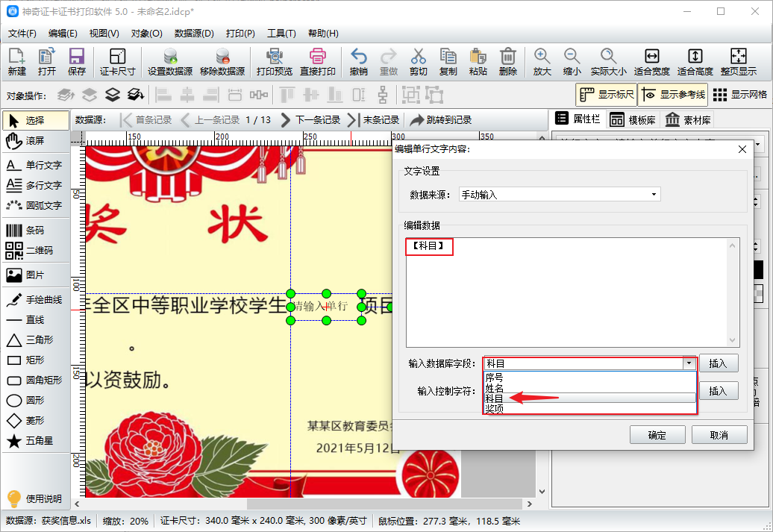Open the 数据源(D) menu
Screen dimensions: 773x532
coord(194,34)
